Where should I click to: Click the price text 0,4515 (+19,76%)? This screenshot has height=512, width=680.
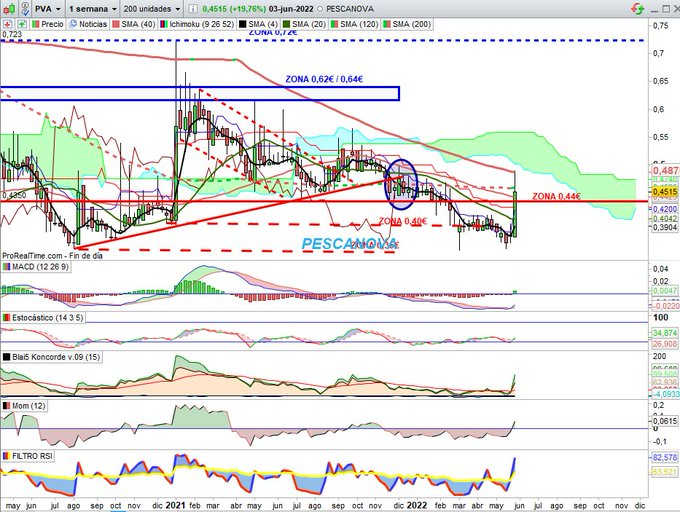[234, 9]
